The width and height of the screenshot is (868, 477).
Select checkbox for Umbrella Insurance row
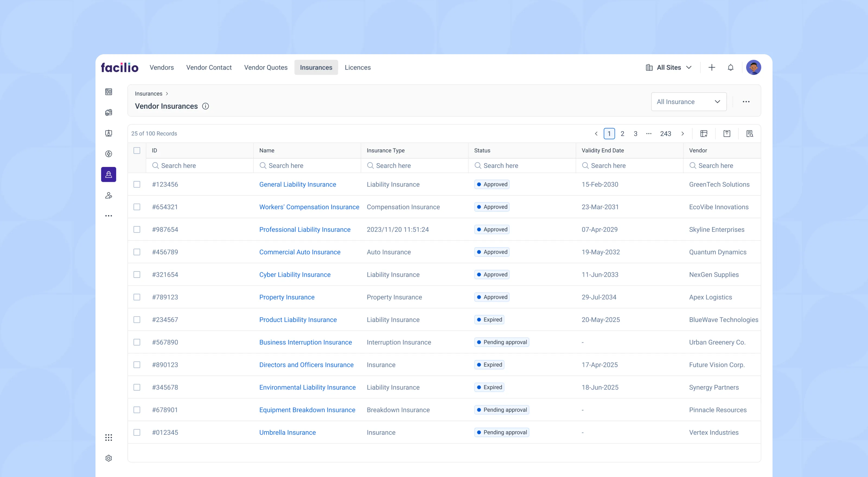point(137,432)
